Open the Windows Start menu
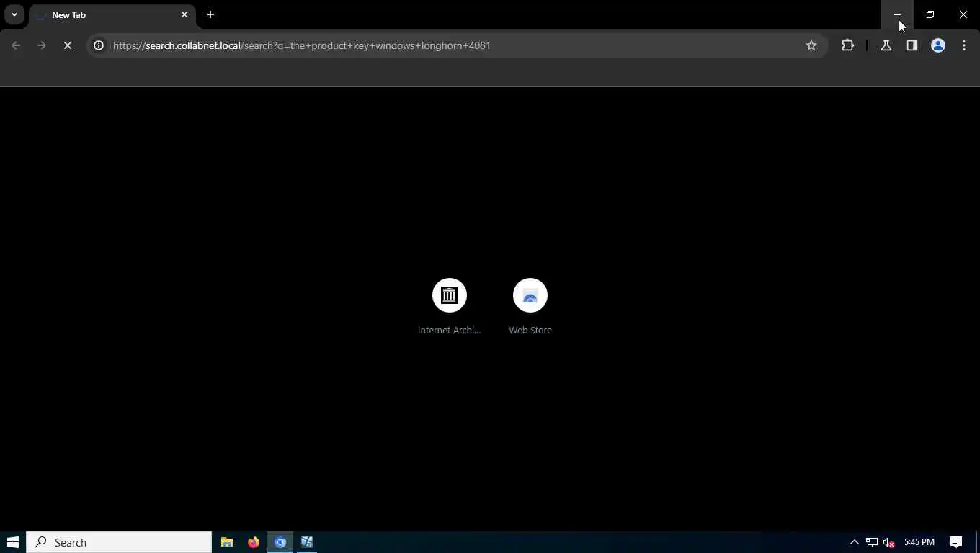This screenshot has height=553, width=980. click(x=13, y=542)
